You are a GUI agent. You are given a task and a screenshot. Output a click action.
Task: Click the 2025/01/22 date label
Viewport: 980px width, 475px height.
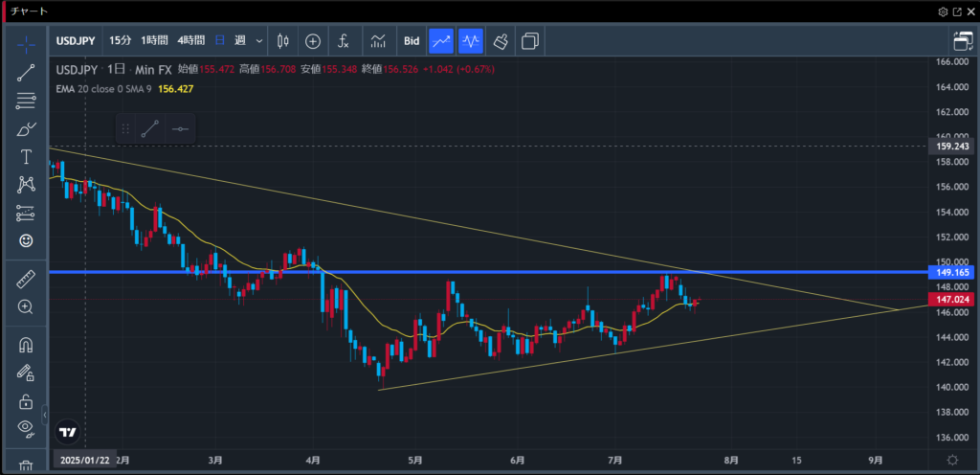coord(85,461)
